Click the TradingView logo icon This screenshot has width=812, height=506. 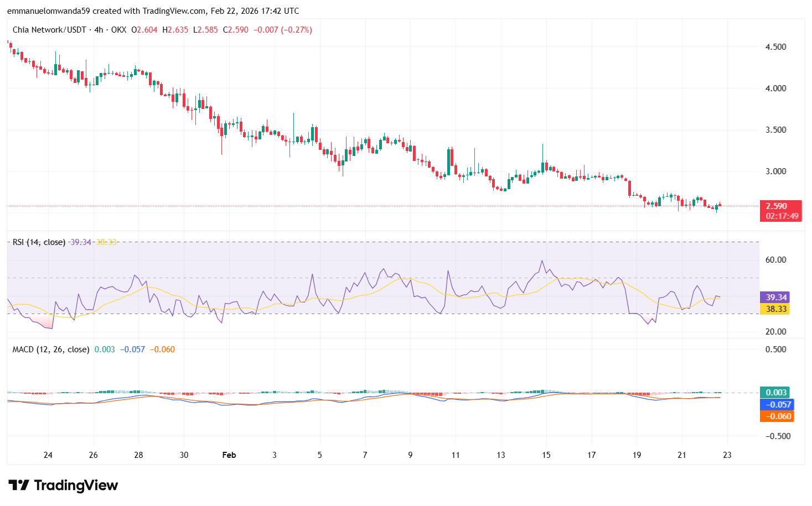tap(20, 485)
